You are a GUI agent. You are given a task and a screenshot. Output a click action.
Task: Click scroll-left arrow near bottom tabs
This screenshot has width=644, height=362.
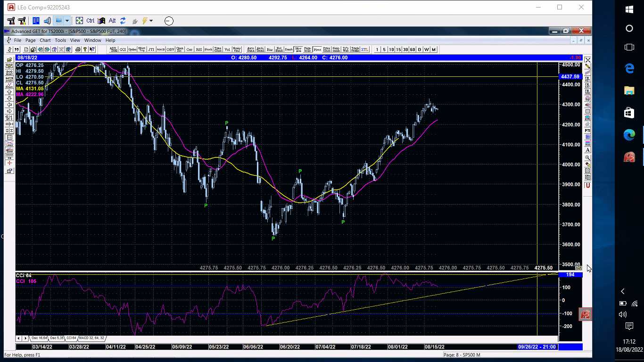(18, 338)
